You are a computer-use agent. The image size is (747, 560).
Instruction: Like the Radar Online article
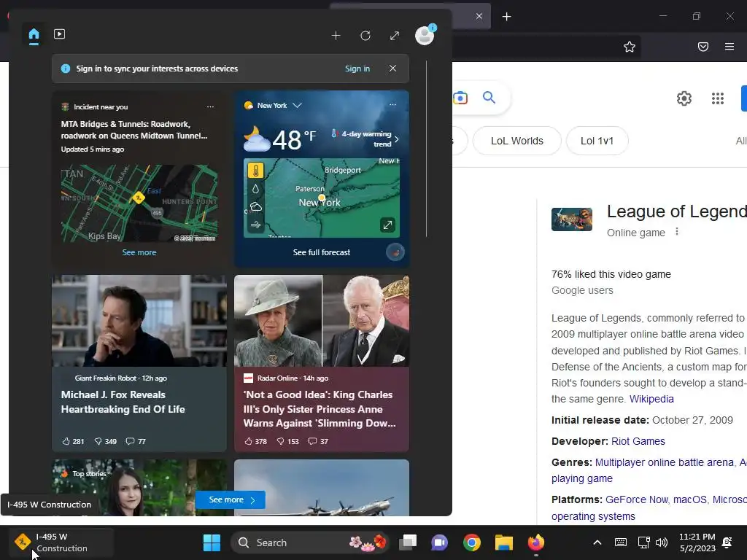(x=255, y=441)
